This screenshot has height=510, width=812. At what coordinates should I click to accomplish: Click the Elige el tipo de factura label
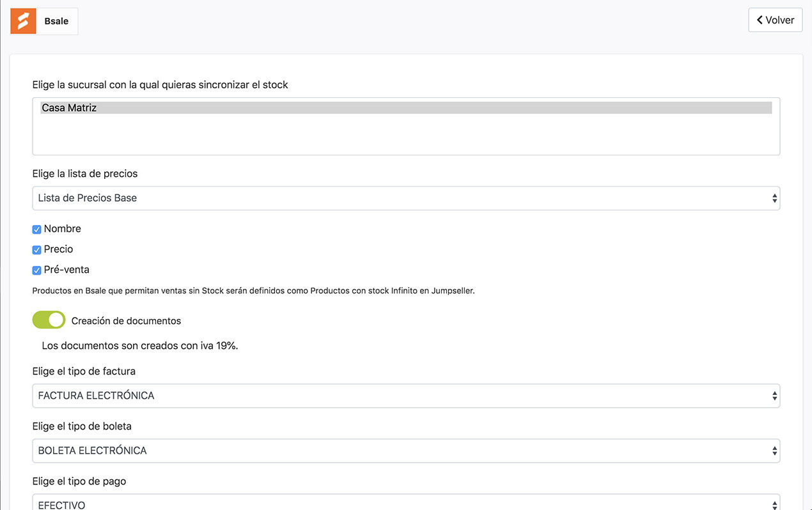tap(84, 371)
